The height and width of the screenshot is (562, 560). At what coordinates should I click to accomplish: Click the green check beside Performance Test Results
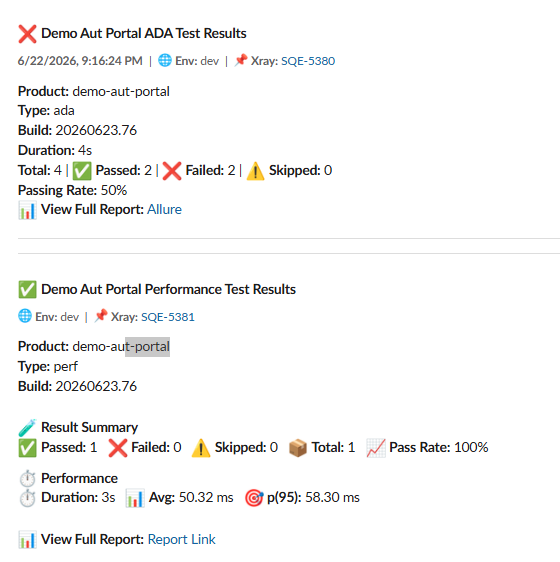coord(27,290)
